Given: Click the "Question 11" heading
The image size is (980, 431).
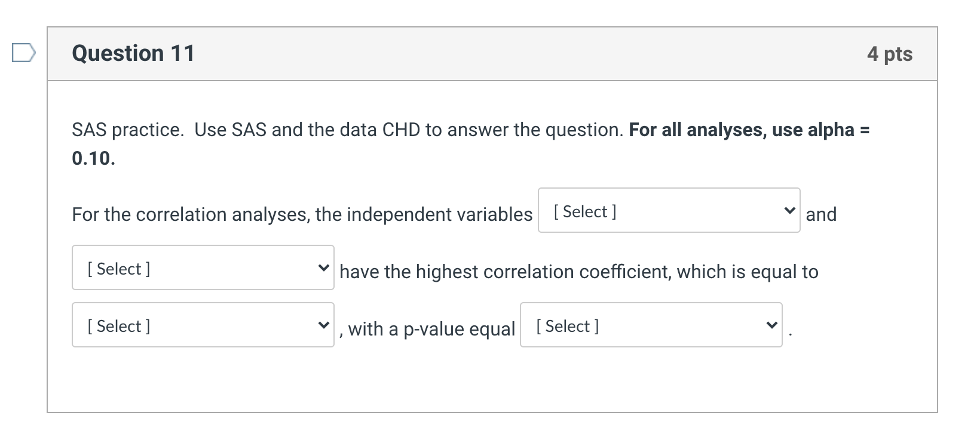Looking at the screenshot, I should coord(133,53).
